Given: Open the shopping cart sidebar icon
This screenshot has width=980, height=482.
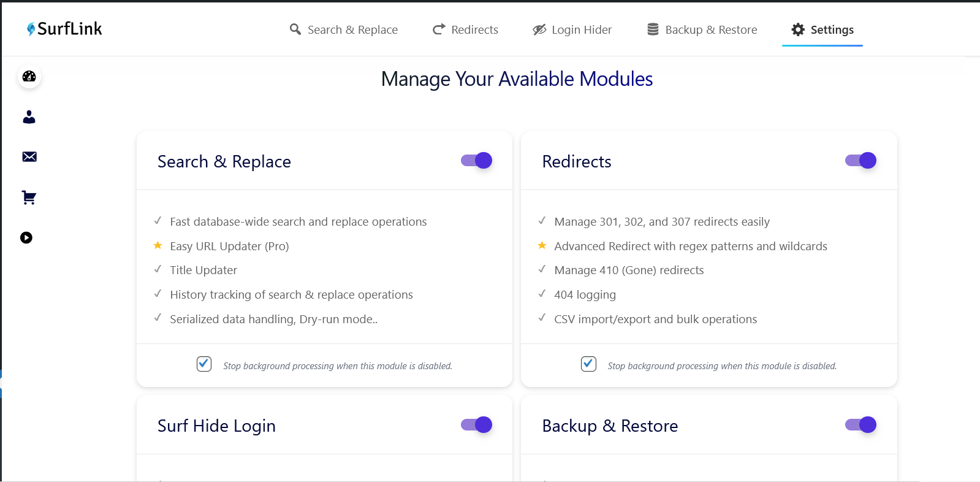Looking at the screenshot, I should pyautogui.click(x=29, y=197).
